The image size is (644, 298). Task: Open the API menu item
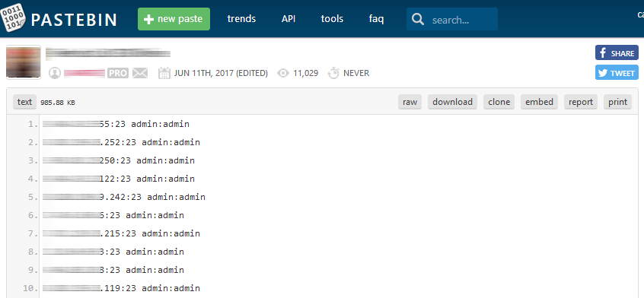coord(289,19)
